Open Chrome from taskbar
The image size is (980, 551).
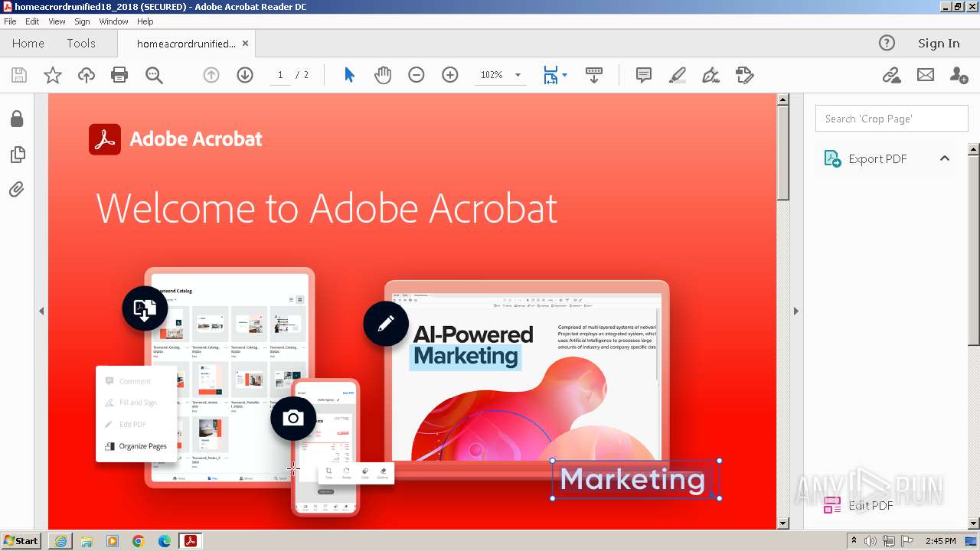pyautogui.click(x=138, y=541)
